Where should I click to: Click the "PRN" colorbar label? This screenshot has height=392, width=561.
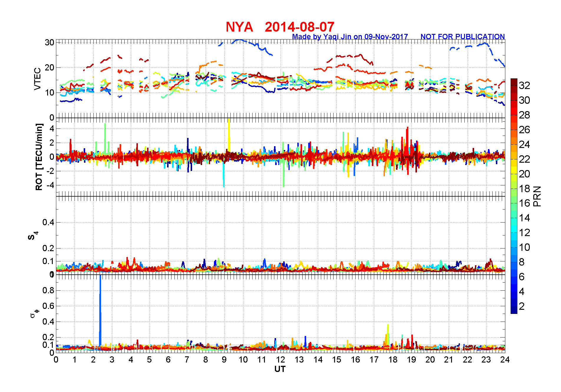tap(537, 196)
